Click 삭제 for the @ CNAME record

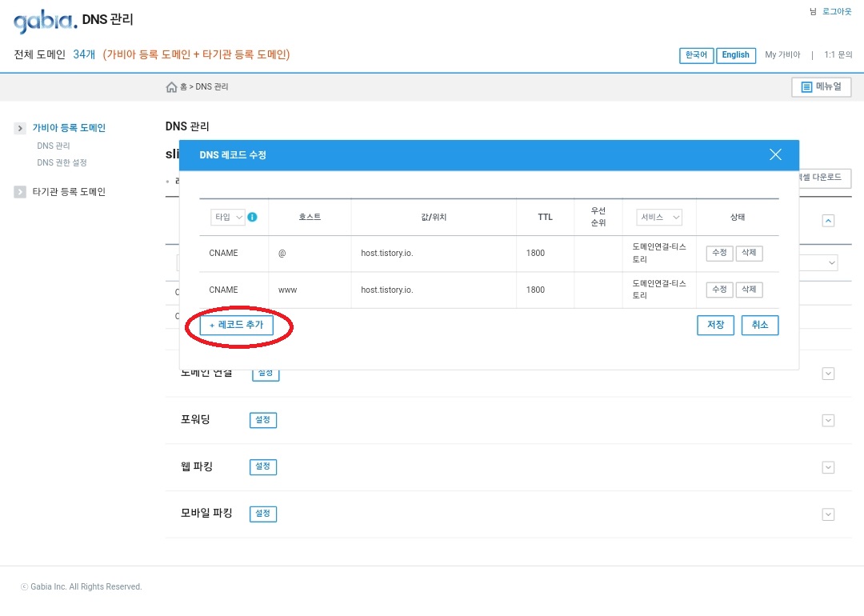point(749,253)
